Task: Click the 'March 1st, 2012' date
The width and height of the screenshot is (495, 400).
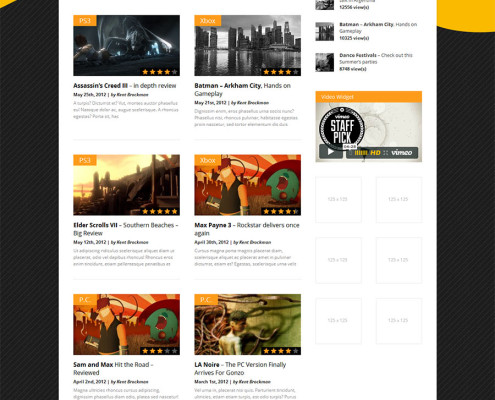Action: (211, 382)
